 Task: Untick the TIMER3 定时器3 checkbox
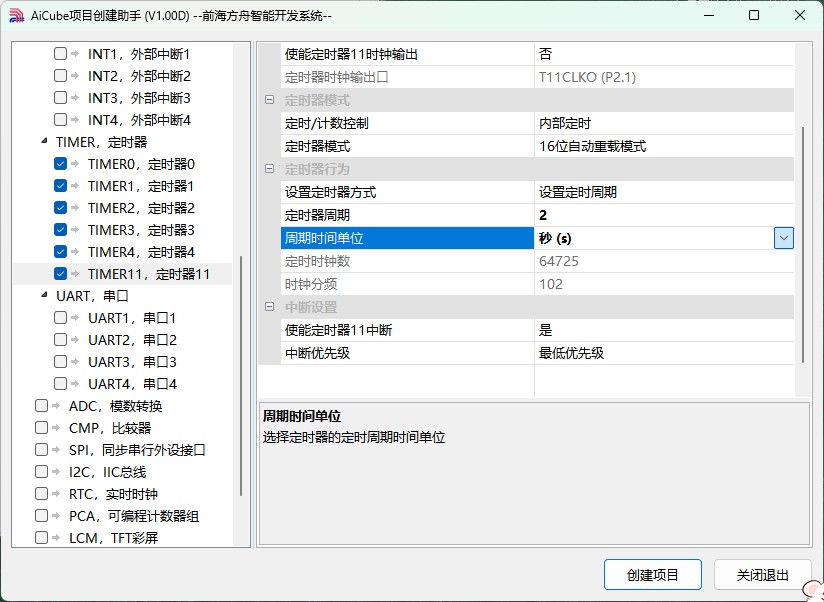[60, 230]
